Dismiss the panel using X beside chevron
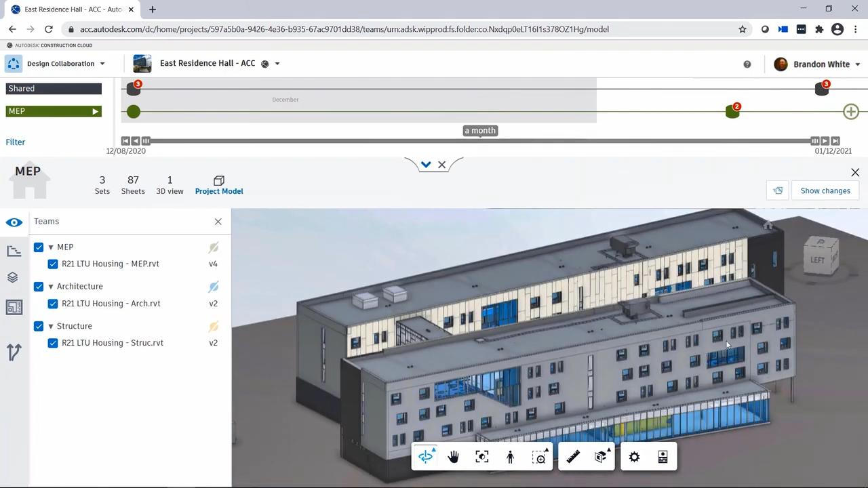 pyautogui.click(x=442, y=165)
